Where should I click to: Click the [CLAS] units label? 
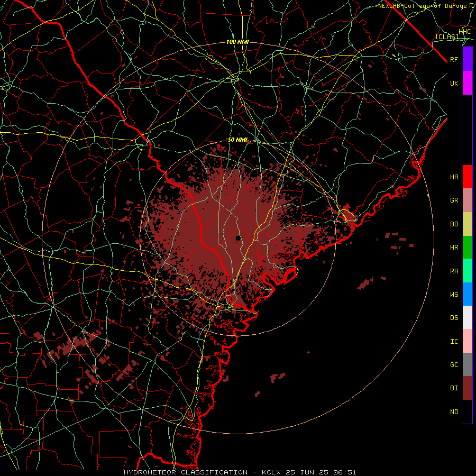click(x=447, y=36)
